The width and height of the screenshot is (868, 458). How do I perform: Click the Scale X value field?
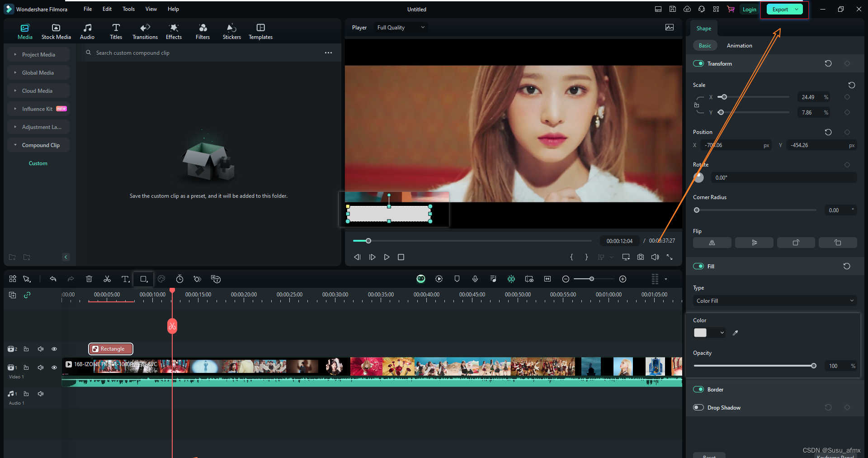814,97
